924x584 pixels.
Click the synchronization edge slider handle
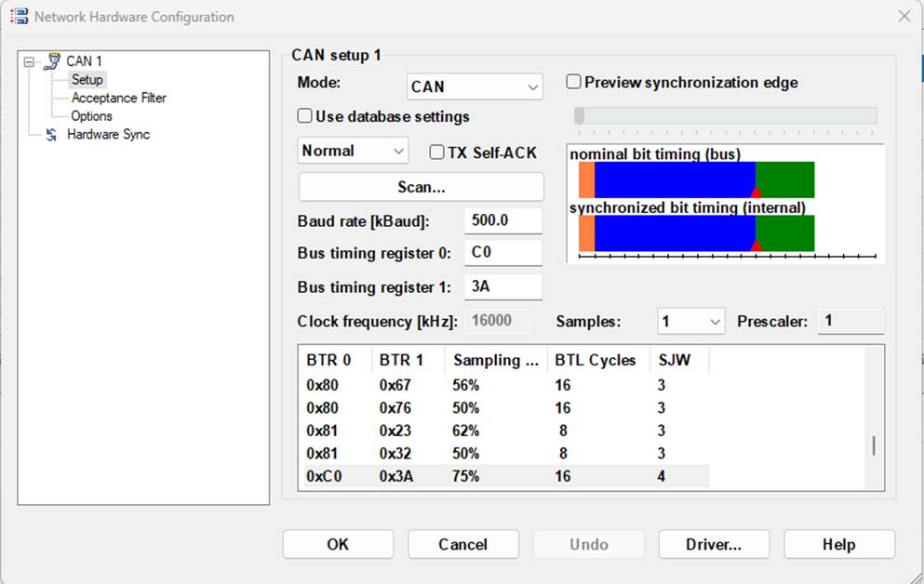(x=580, y=115)
